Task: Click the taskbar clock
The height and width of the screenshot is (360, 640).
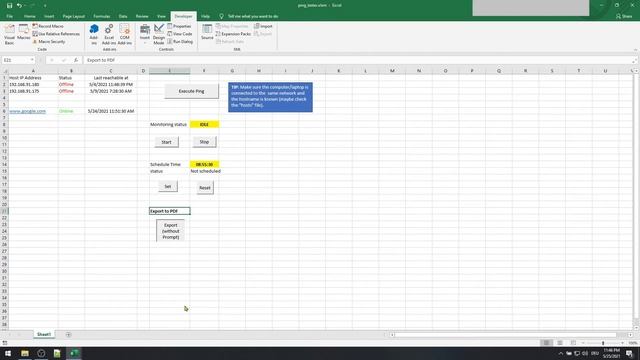Action: pos(611,353)
